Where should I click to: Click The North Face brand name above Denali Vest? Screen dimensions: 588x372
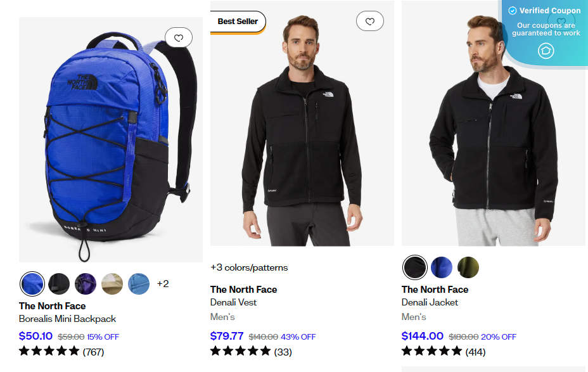tap(243, 290)
